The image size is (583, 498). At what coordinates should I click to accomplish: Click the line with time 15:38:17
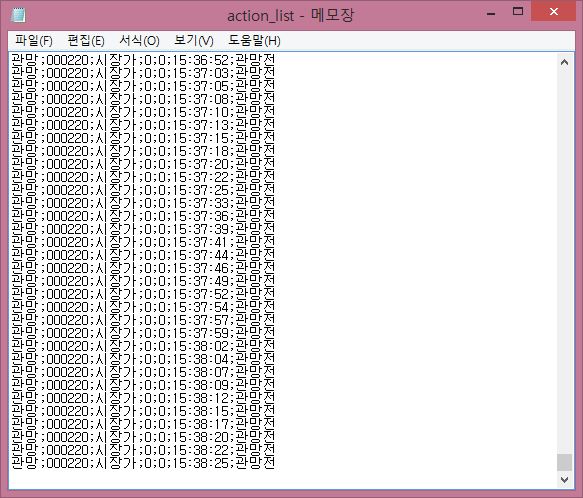pyautogui.click(x=143, y=425)
